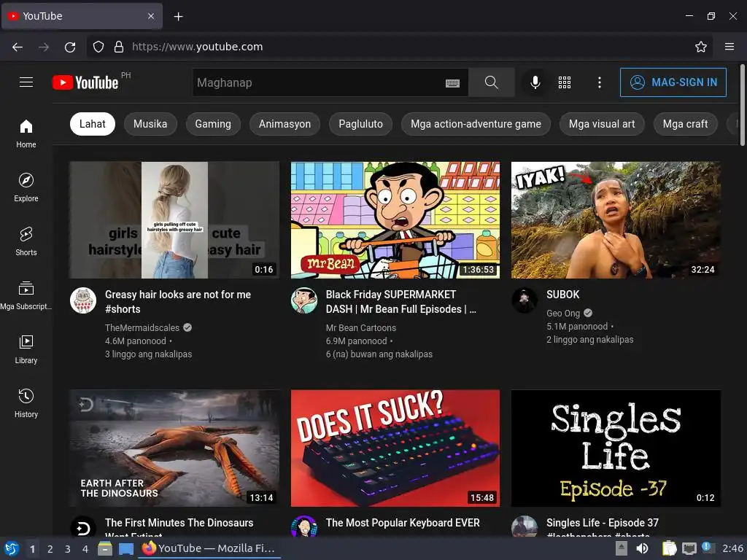Start voice search with the microphone
This screenshot has width=747, height=560.
click(x=535, y=82)
